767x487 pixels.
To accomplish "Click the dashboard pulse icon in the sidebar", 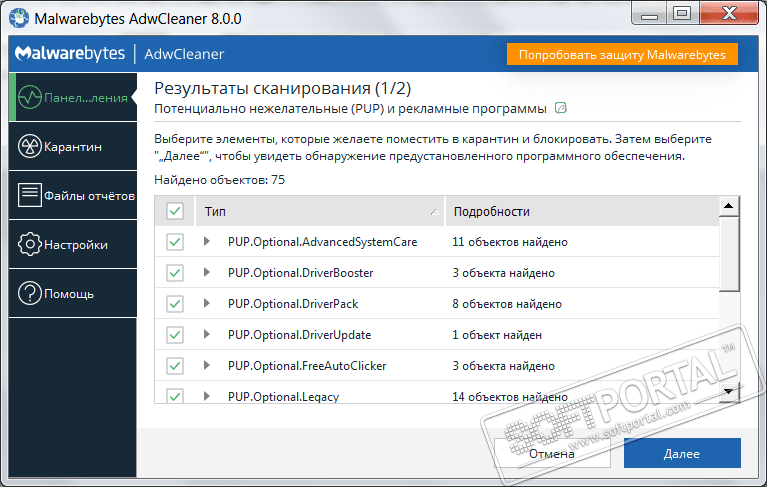I will (x=30, y=97).
